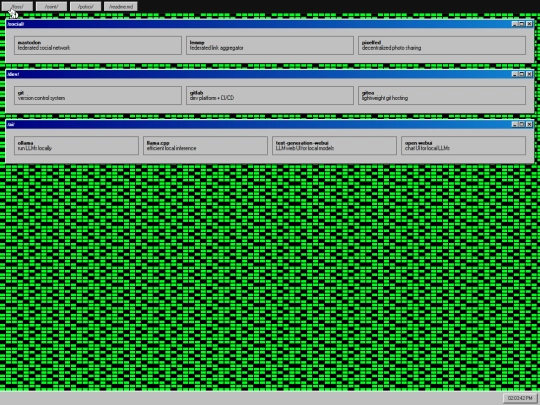Open the mastodon federated social network card
This screenshot has height=405, width=540.
pos(98,45)
